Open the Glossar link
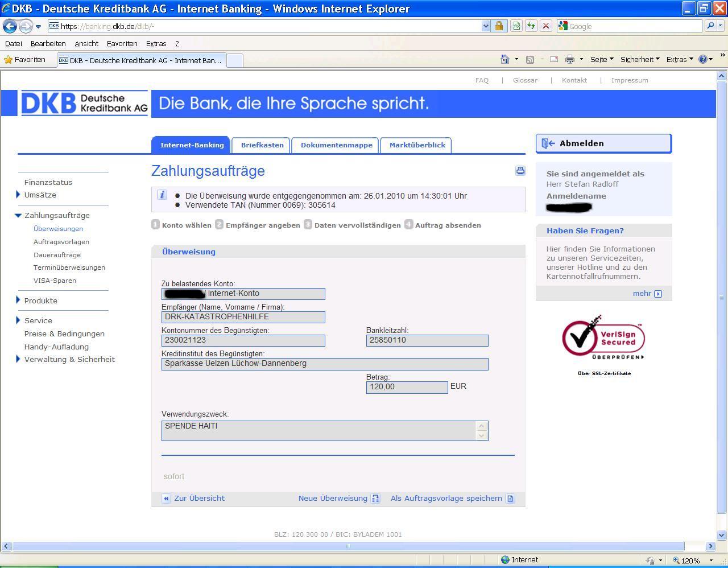This screenshot has height=568, width=728. [525, 80]
